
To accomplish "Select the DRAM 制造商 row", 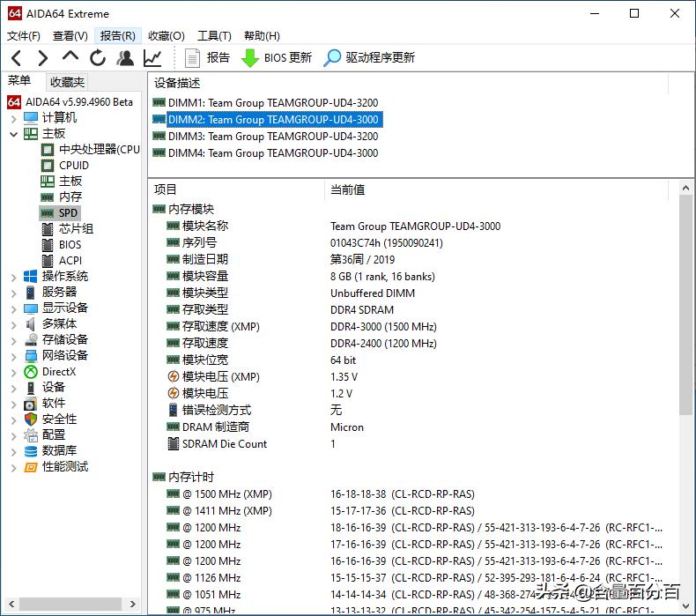I will tap(265, 427).
